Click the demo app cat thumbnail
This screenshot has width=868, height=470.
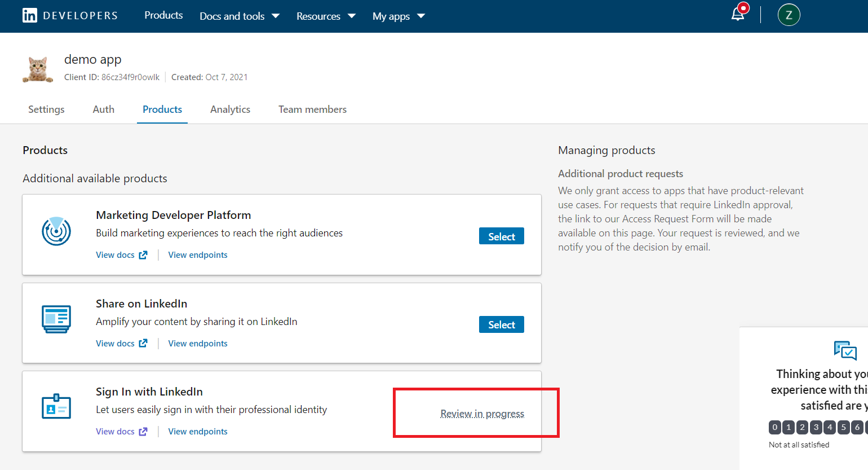click(x=38, y=69)
